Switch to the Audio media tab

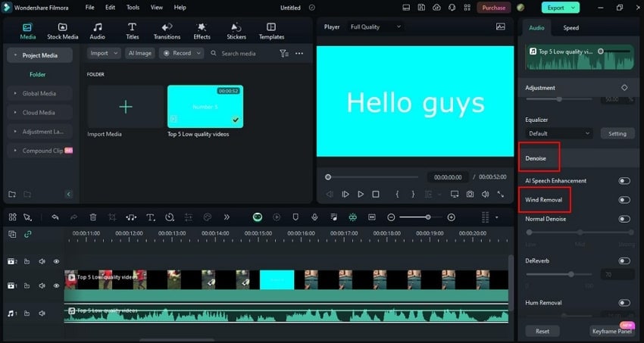point(97,32)
